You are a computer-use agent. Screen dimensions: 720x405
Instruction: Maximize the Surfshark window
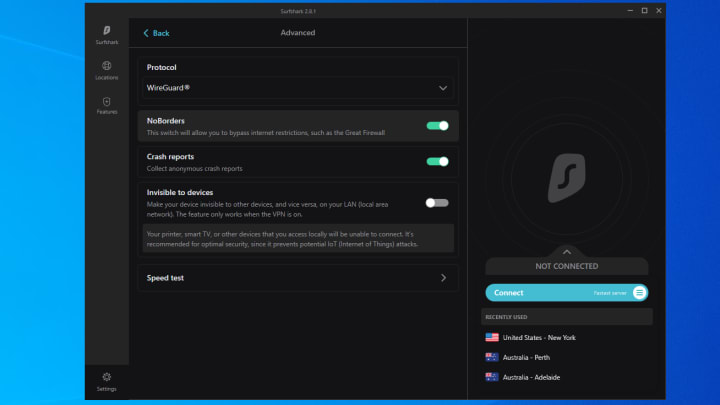coord(644,11)
